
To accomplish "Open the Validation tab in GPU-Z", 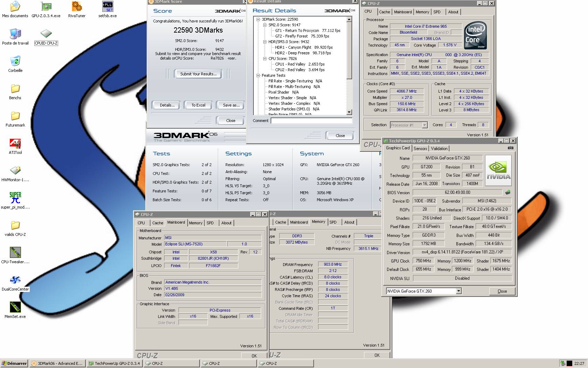I will point(439,149).
